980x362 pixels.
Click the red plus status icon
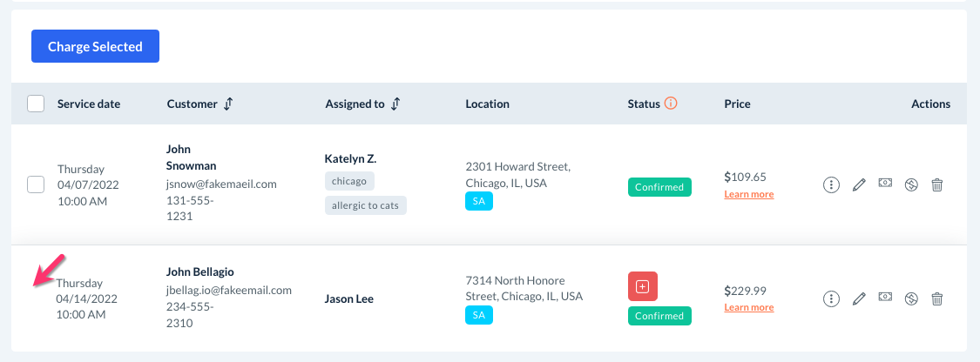[x=643, y=286]
